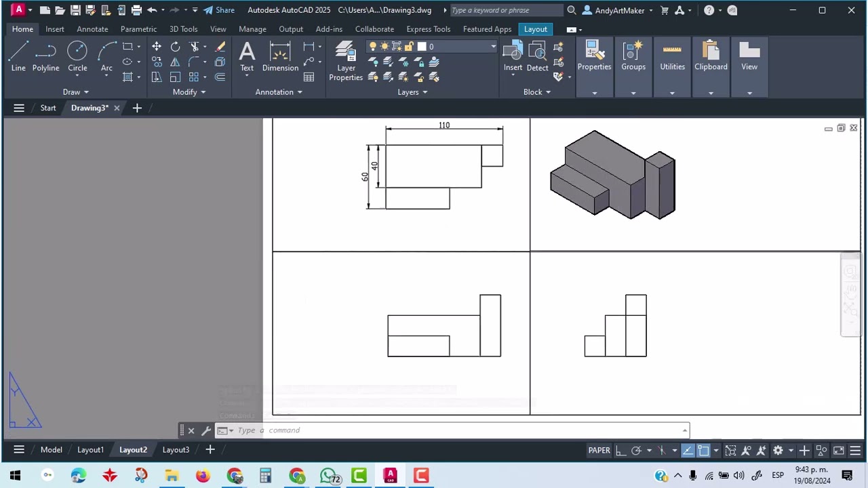
Task: Click the Mirror tool icon
Action: click(175, 62)
